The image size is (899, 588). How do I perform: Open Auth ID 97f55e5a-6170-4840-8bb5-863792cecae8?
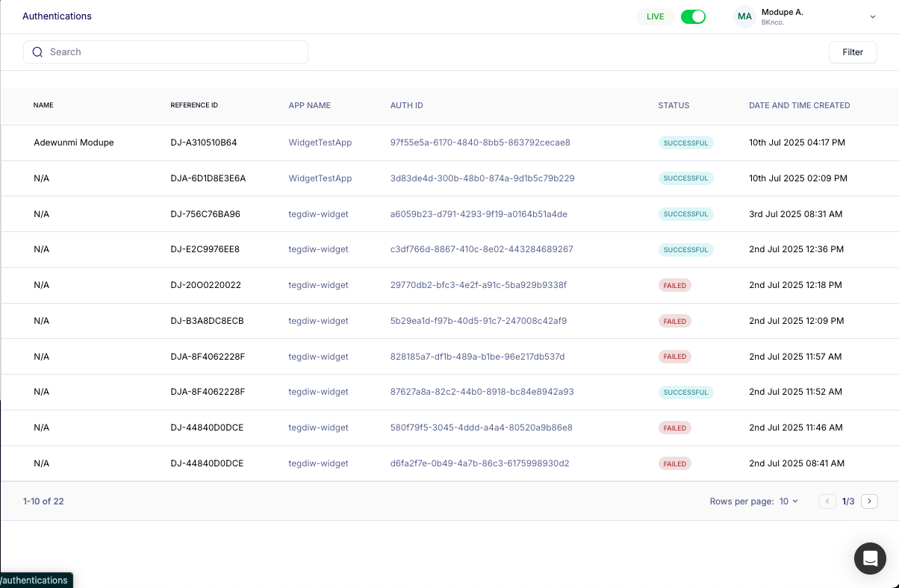coord(480,143)
